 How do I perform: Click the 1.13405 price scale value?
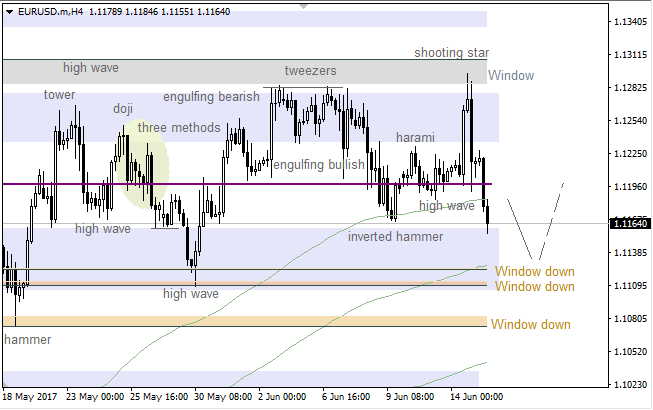tap(631, 22)
